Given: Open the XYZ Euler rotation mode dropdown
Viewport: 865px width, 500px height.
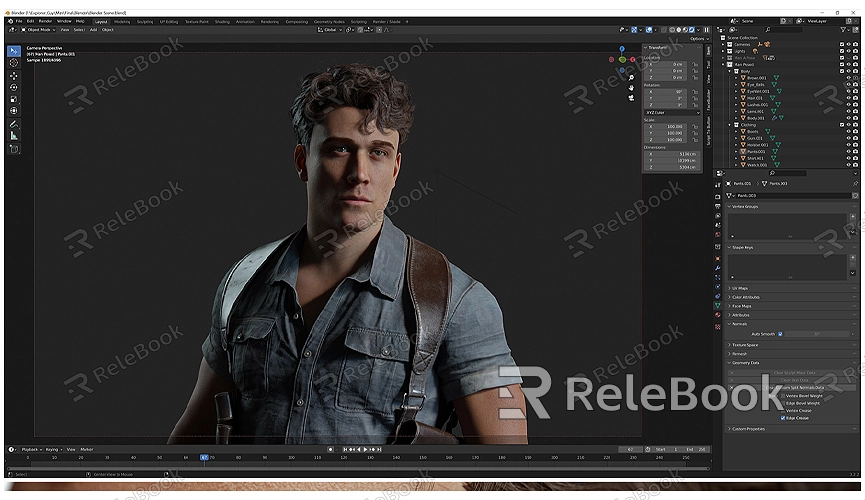Looking at the screenshot, I should (x=663, y=112).
